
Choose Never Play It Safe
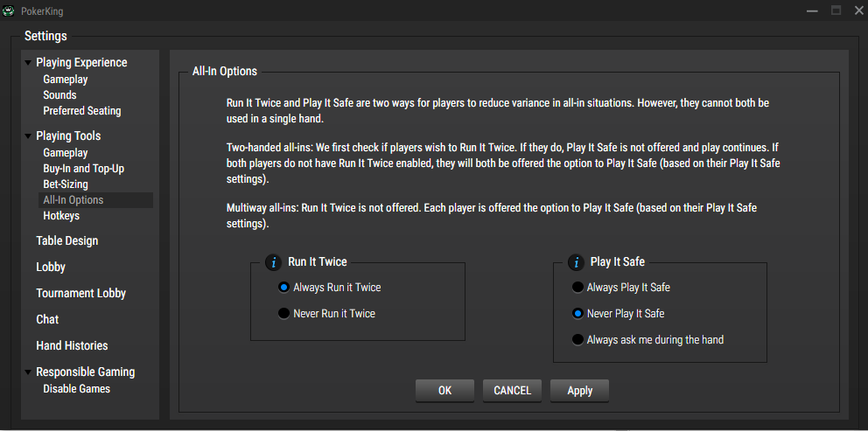[x=577, y=314]
